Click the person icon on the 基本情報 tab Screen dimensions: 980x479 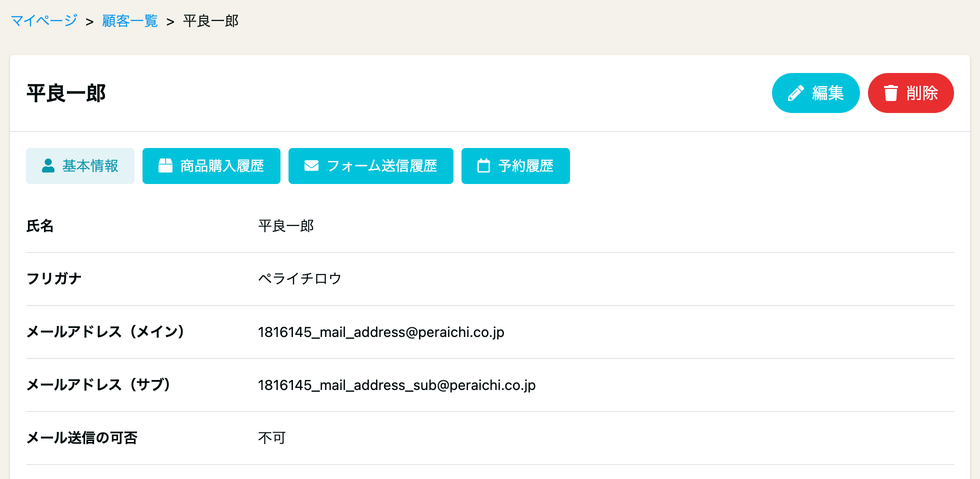pyautogui.click(x=48, y=165)
